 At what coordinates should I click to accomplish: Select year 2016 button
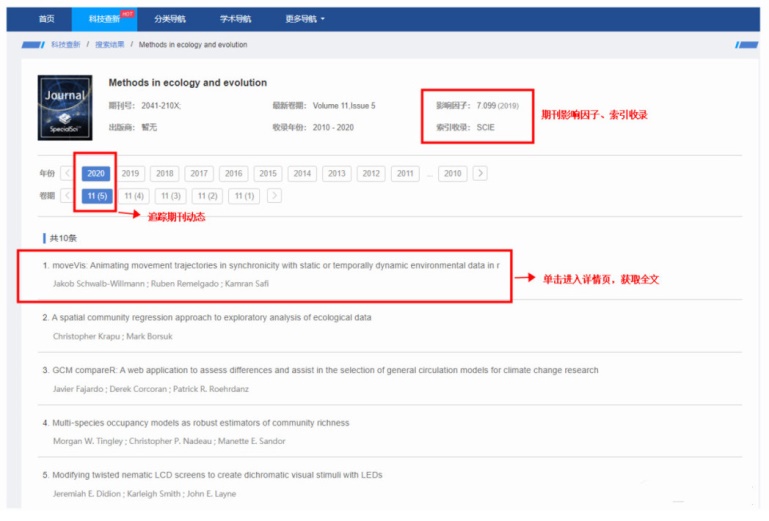click(x=233, y=174)
